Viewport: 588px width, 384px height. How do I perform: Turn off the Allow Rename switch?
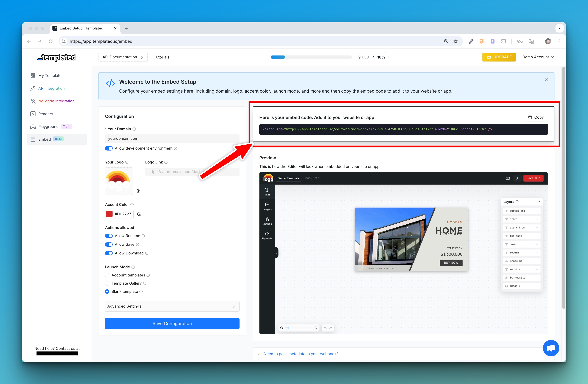tap(109, 236)
